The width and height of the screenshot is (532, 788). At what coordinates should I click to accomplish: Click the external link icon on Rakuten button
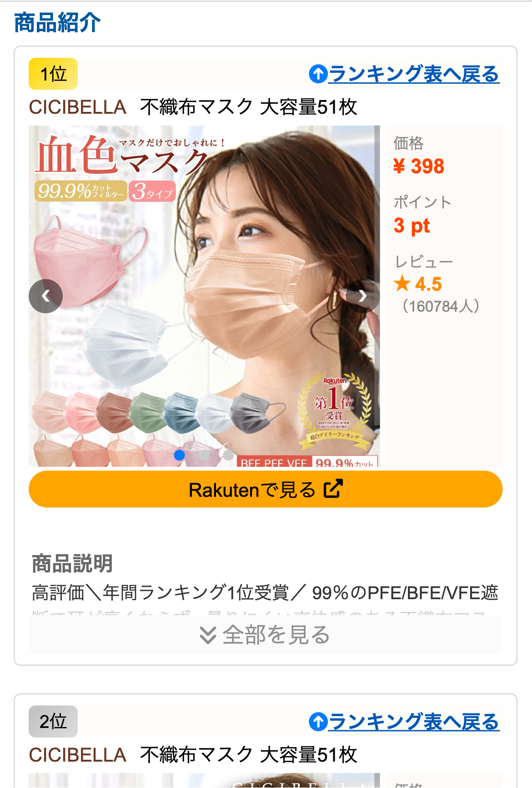click(333, 489)
